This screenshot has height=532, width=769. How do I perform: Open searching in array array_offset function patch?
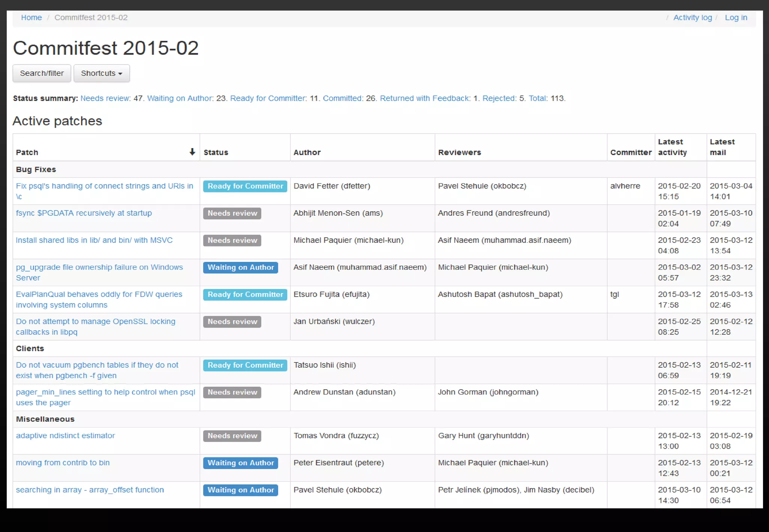point(90,490)
